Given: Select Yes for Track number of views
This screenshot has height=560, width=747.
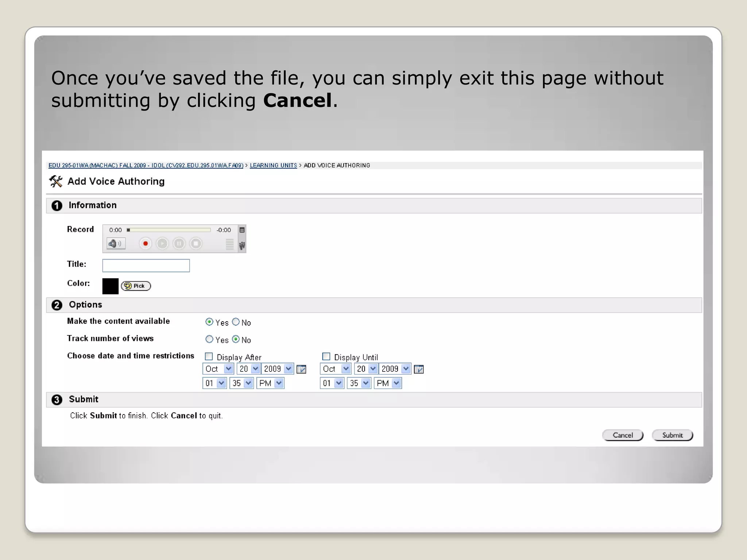Looking at the screenshot, I should (x=209, y=339).
